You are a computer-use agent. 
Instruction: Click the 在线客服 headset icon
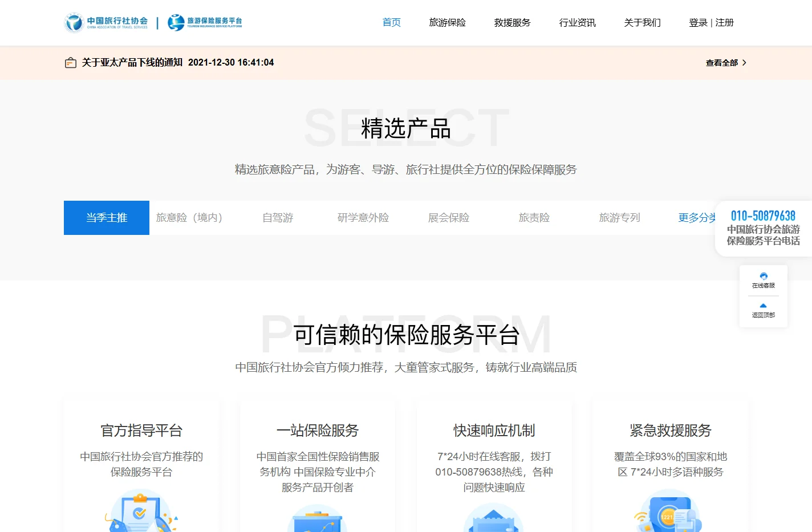coord(764,276)
